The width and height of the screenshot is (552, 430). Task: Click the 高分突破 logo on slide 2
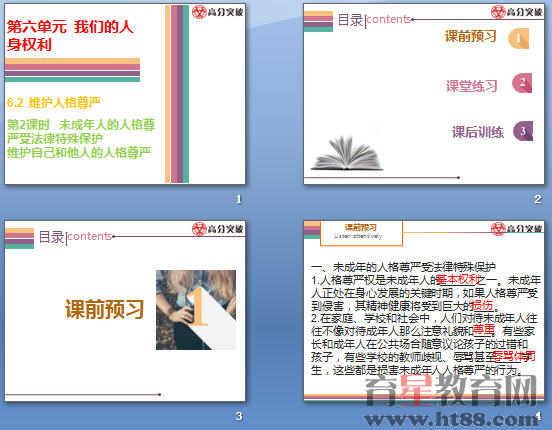coord(517,12)
